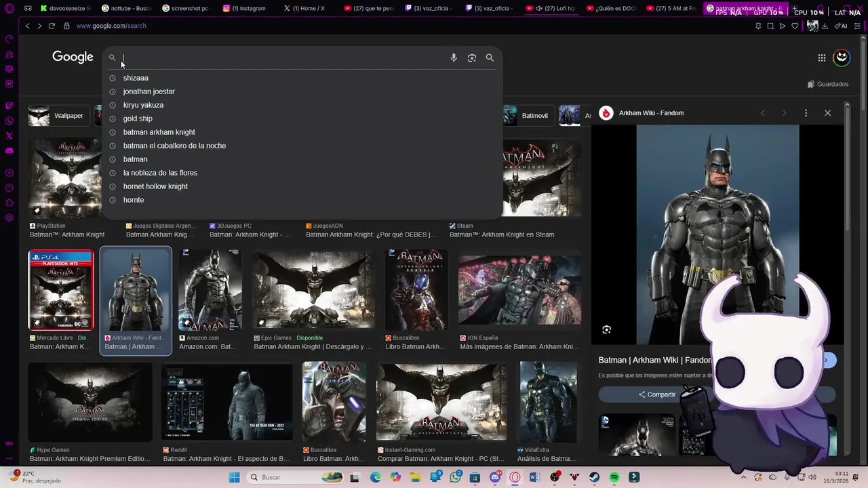The image size is (868, 488).
Task: Click the taskbar Buscar search box
Action: (296, 477)
